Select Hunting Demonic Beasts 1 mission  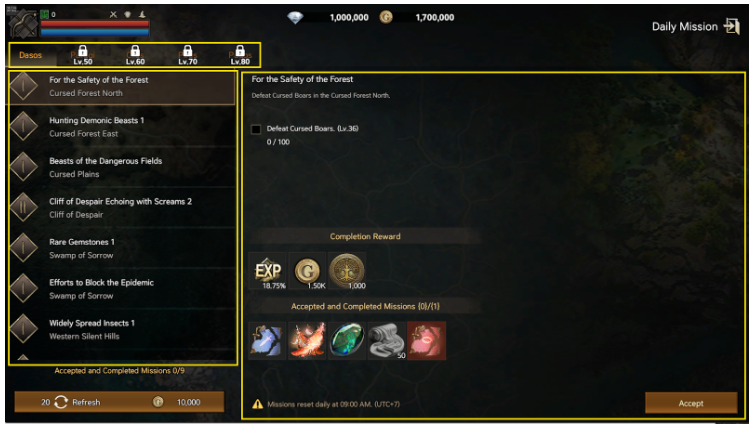(x=123, y=127)
